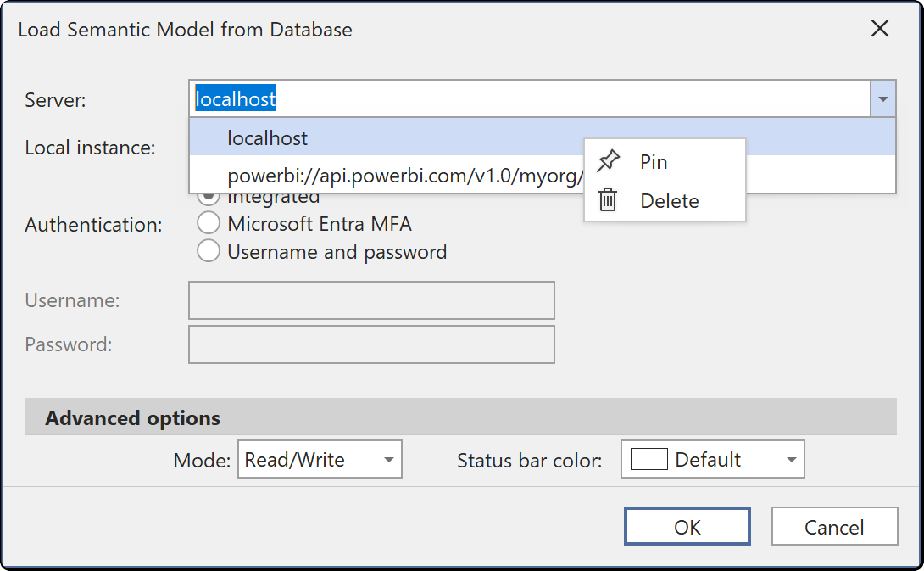Image resolution: width=924 pixels, height=571 pixels.
Task: Click the Password input field
Action: click(x=371, y=344)
